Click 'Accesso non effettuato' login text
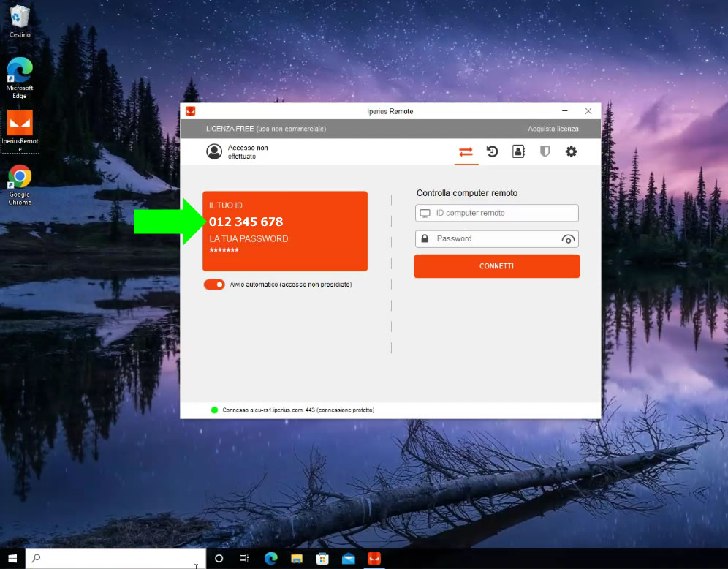The width and height of the screenshot is (728, 569). pyautogui.click(x=248, y=152)
